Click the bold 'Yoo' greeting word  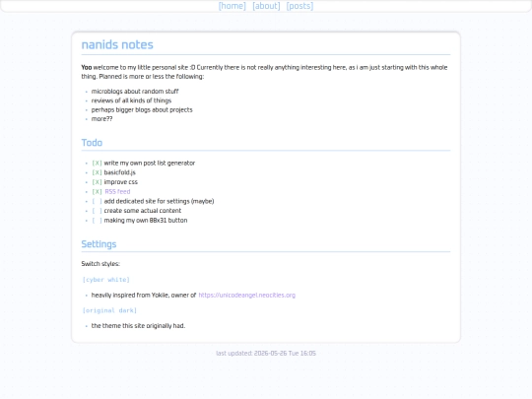coord(87,68)
